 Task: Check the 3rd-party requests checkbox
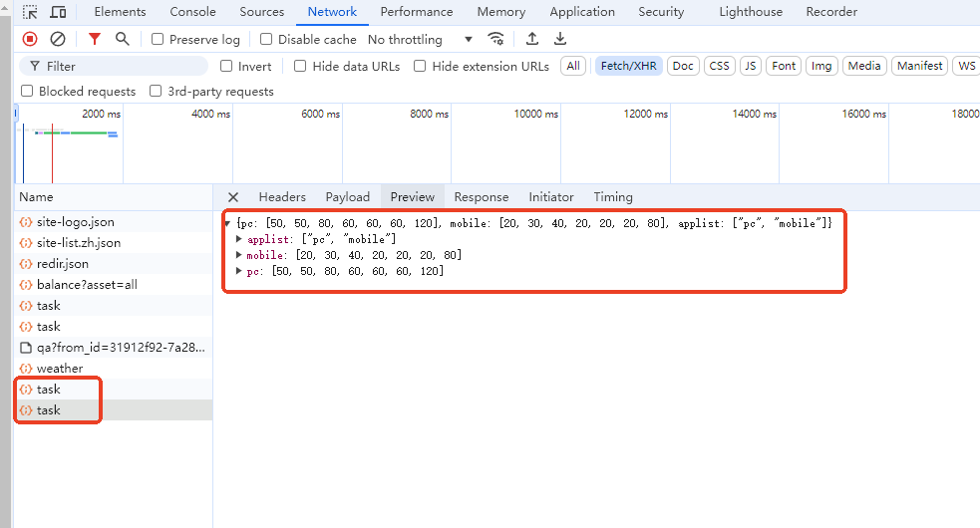point(156,92)
